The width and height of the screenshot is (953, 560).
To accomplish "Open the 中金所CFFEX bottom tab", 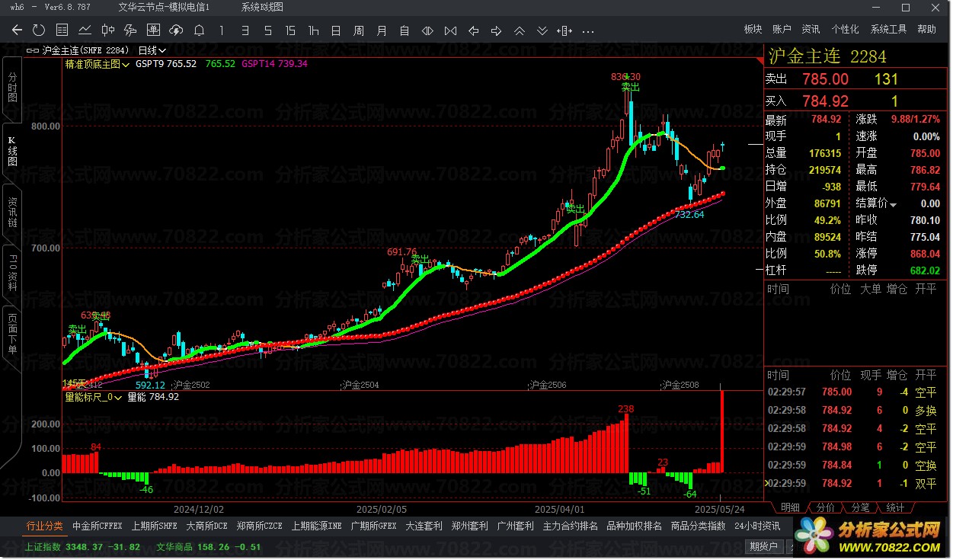I will (x=98, y=526).
